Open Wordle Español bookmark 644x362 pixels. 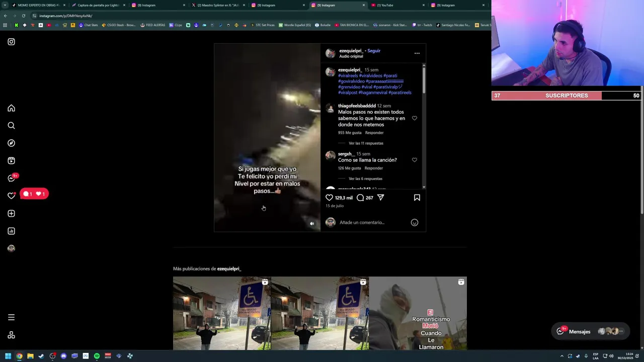coord(295,25)
